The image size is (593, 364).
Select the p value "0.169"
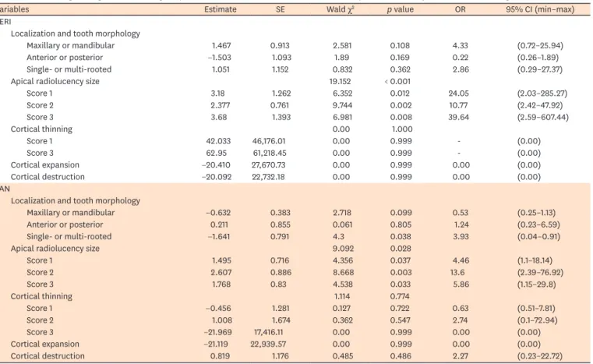pyautogui.click(x=400, y=58)
